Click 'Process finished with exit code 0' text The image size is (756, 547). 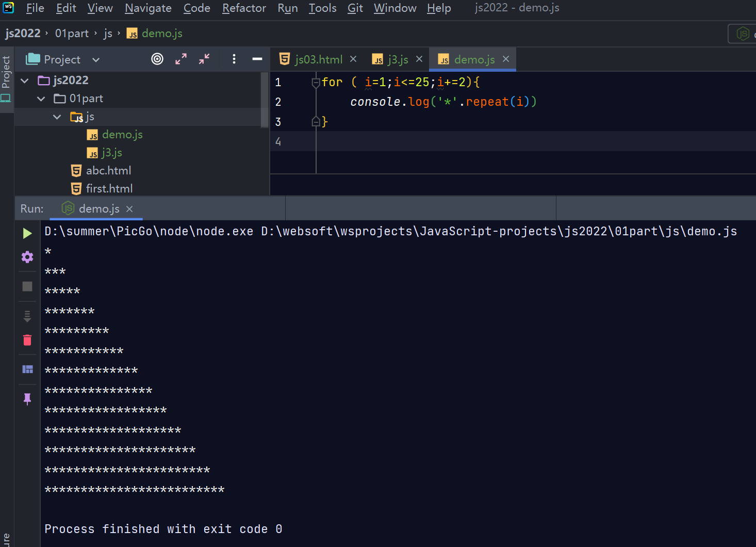(x=163, y=529)
